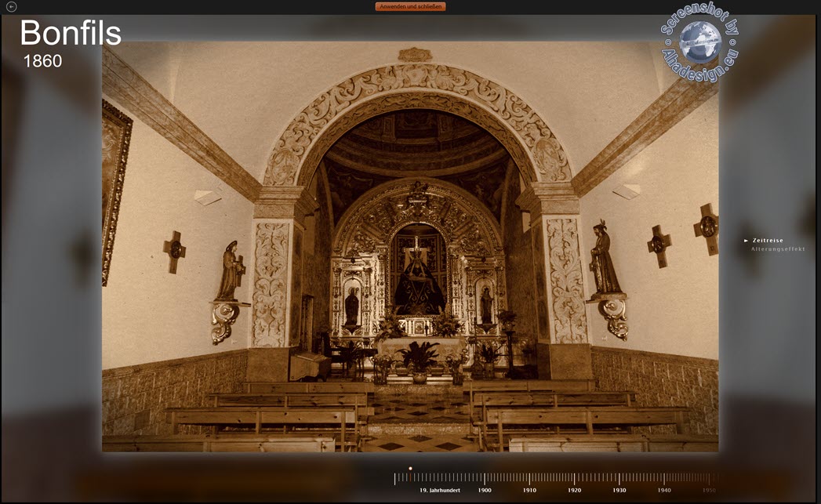Jump to 1940 on the timeline

click(x=664, y=491)
